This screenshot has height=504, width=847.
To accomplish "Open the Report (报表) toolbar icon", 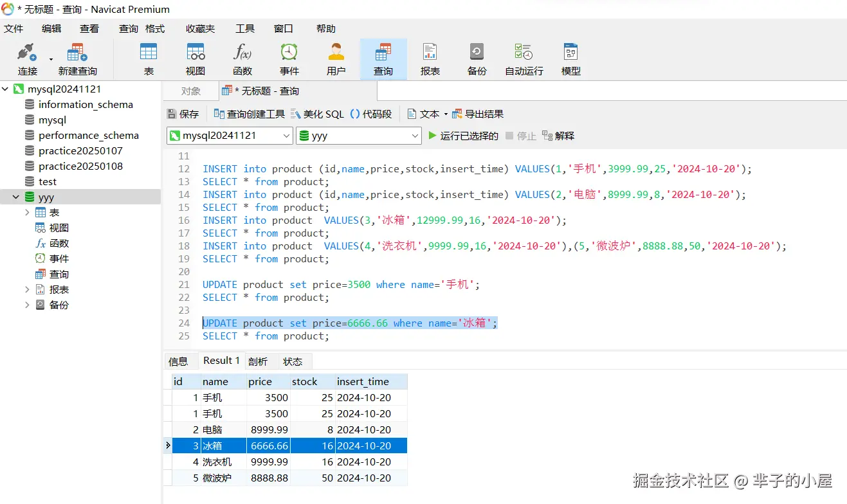I will point(430,59).
